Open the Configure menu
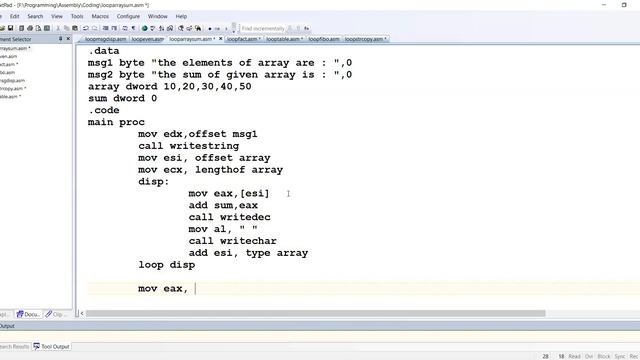This screenshot has width=640, height=360. coord(128,16)
